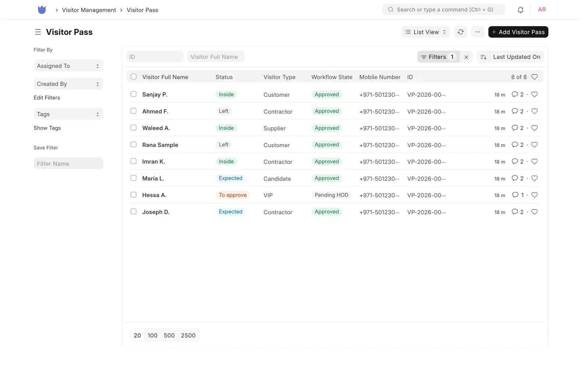
Task: Set page size to 500
Action: click(169, 335)
